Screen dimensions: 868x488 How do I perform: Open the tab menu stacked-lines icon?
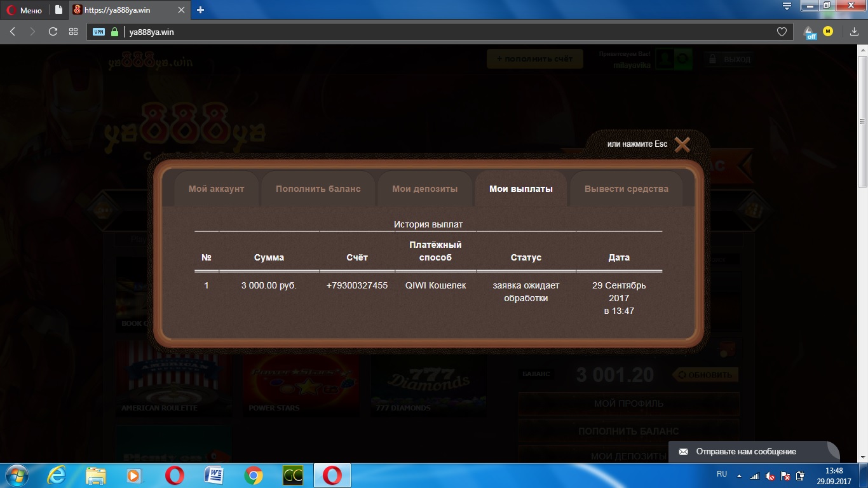point(787,6)
